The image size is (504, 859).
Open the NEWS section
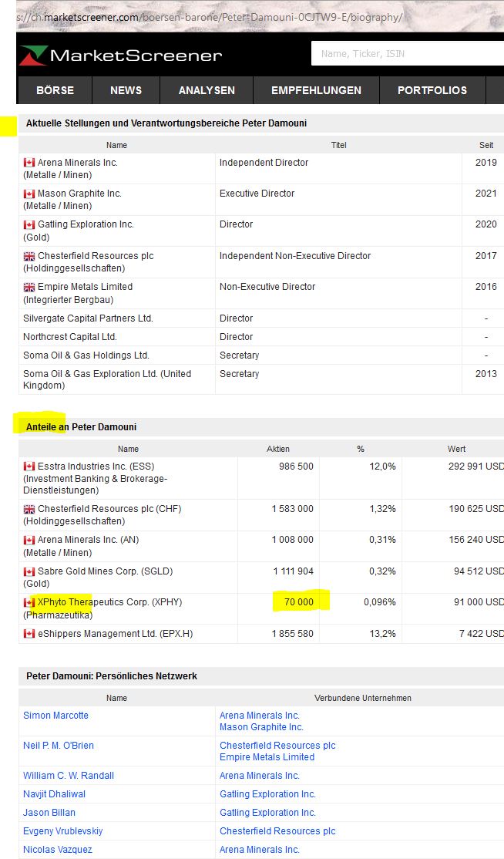pyautogui.click(x=126, y=90)
